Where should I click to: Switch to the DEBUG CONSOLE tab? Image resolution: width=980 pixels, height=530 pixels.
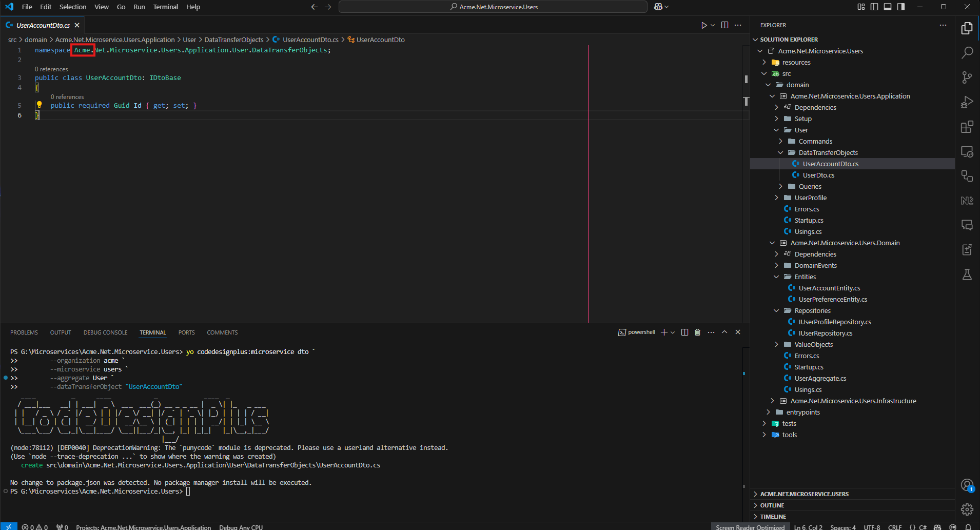[x=106, y=332]
